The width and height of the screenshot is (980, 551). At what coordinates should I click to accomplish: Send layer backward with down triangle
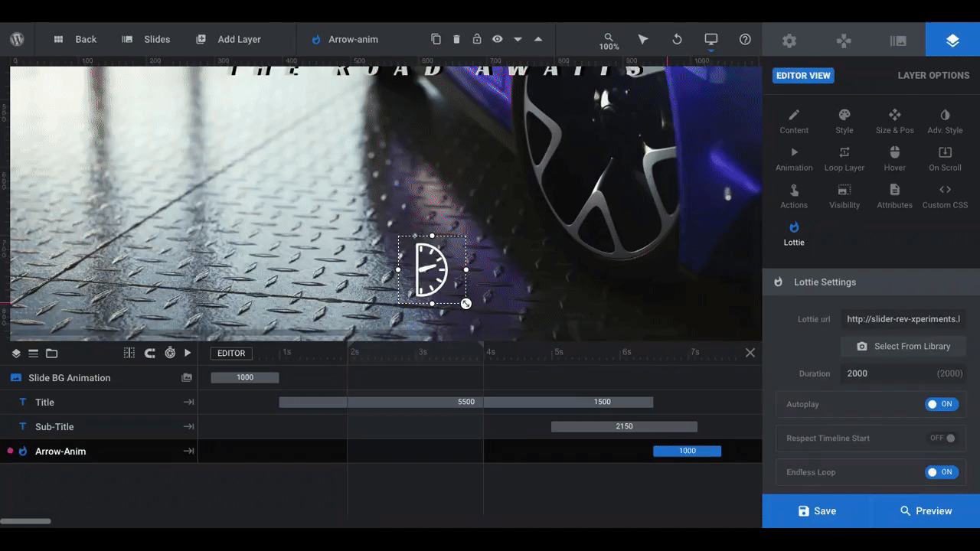point(518,39)
